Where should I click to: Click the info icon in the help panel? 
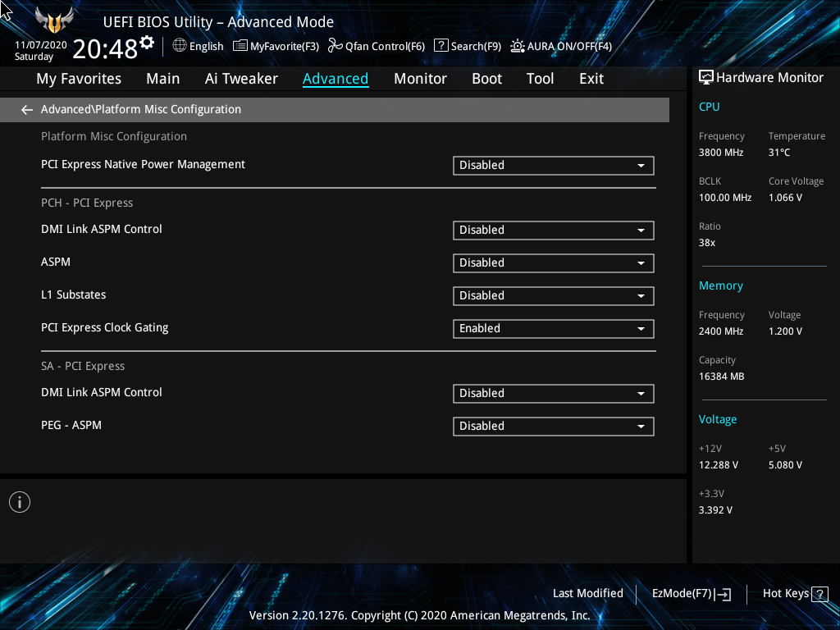tap(20, 502)
